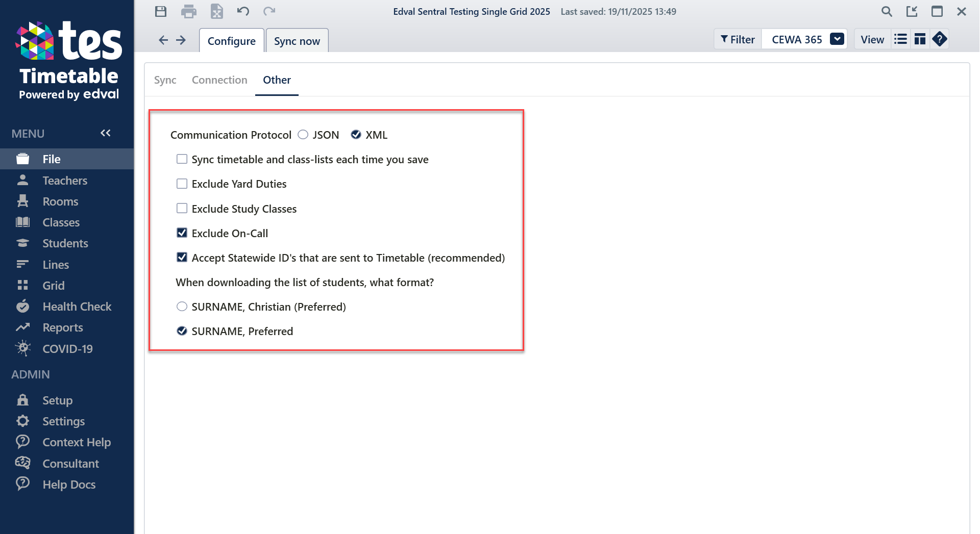Image resolution: width=980 pixels, height=534 pixels.
Task: Click the Save floppy disk icon
Action: 161,11
